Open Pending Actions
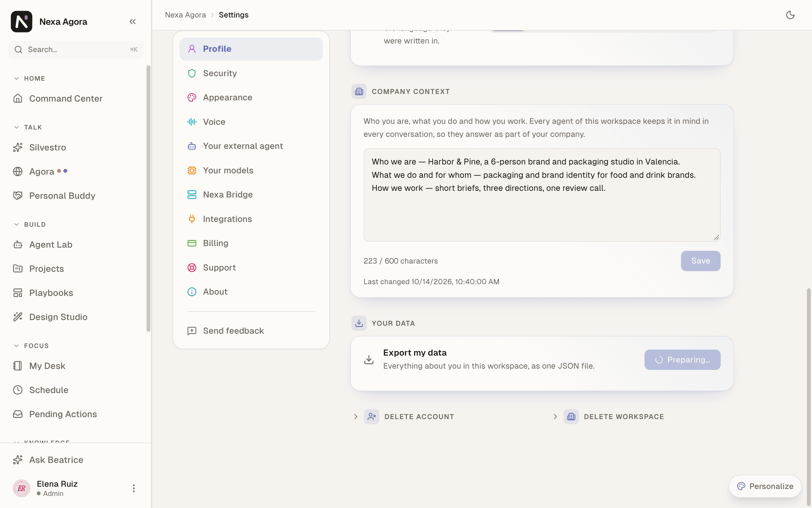 [x=75, y=414]
